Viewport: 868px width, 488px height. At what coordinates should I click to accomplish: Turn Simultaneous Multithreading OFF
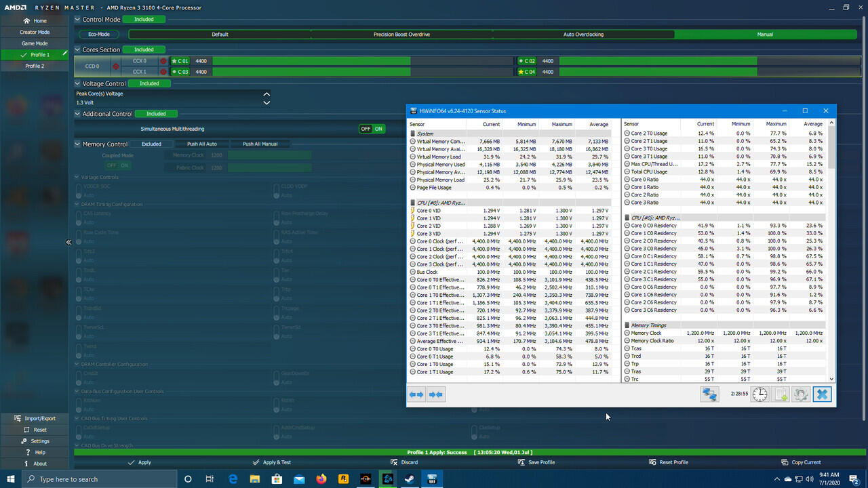tap(366, 129)
